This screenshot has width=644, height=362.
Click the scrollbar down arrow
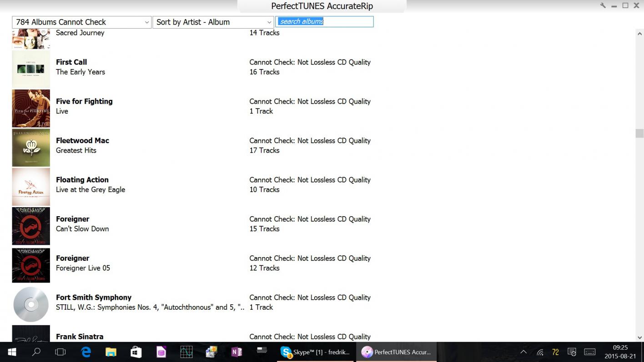[639, 337]
